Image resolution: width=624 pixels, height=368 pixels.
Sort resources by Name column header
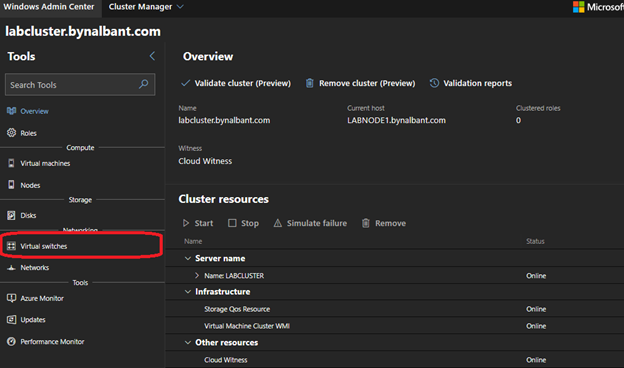pyautogui.click(x=193, y=241)
